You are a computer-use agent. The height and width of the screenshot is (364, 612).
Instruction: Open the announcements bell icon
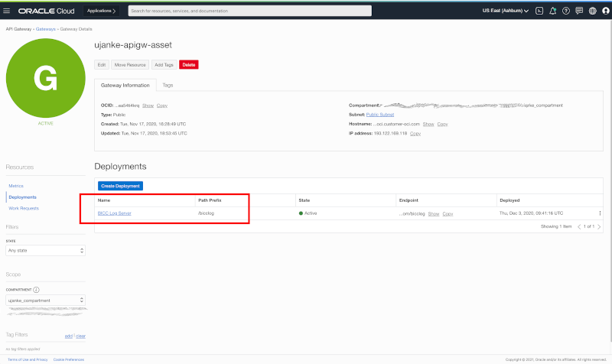(x=552, y=11)
